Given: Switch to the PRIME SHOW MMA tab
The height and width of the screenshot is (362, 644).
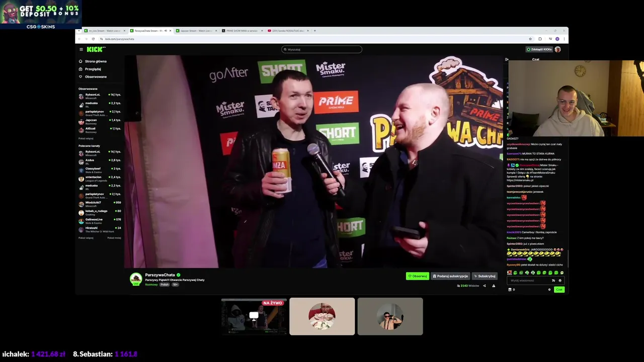Looking at the screenshot, I should 242,31.
